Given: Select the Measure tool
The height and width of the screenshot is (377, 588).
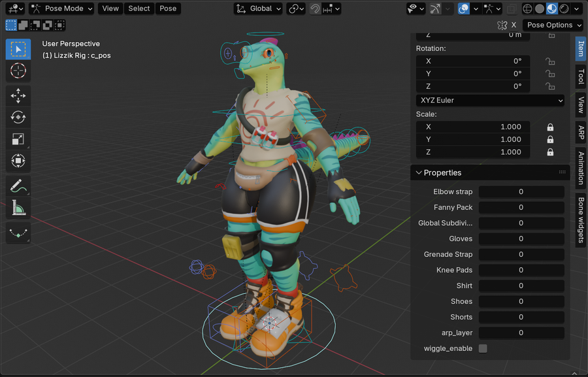Looking at the screenshot, I should [x=18, y=208].
